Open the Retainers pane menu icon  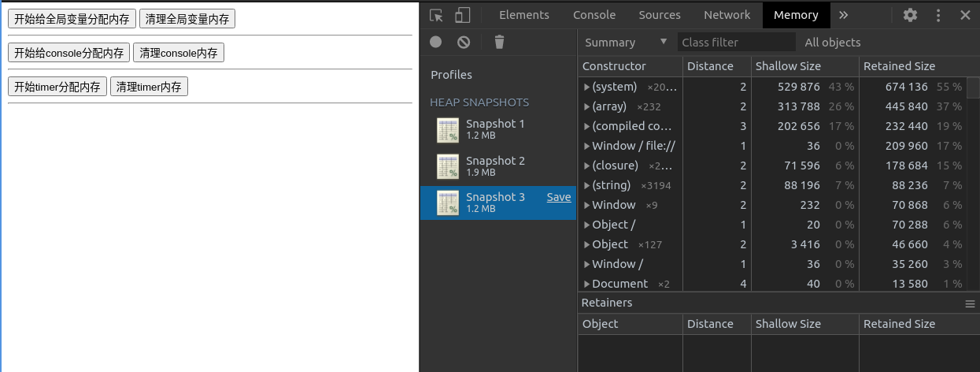[x=970, y=303]
